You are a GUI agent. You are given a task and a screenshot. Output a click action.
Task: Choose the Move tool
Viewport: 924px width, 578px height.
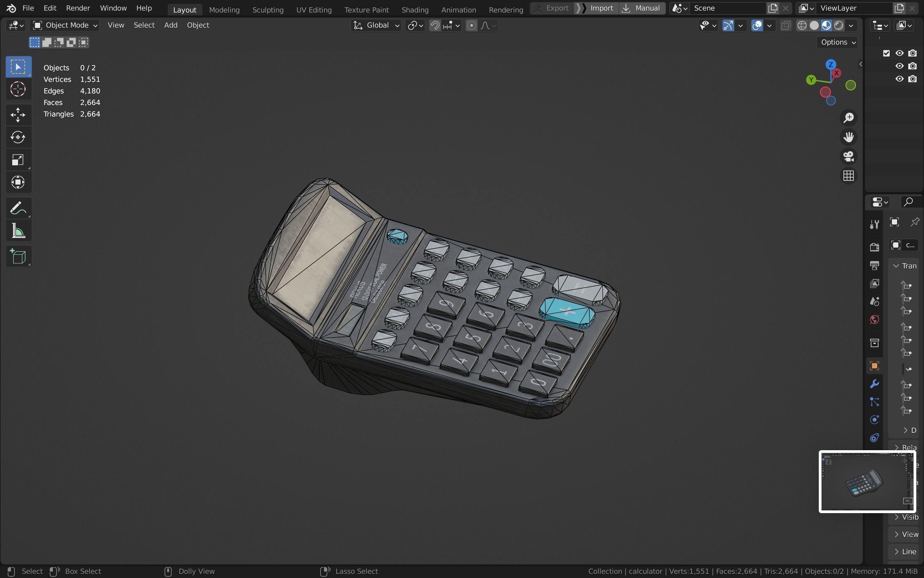click(x=18, y=115)
